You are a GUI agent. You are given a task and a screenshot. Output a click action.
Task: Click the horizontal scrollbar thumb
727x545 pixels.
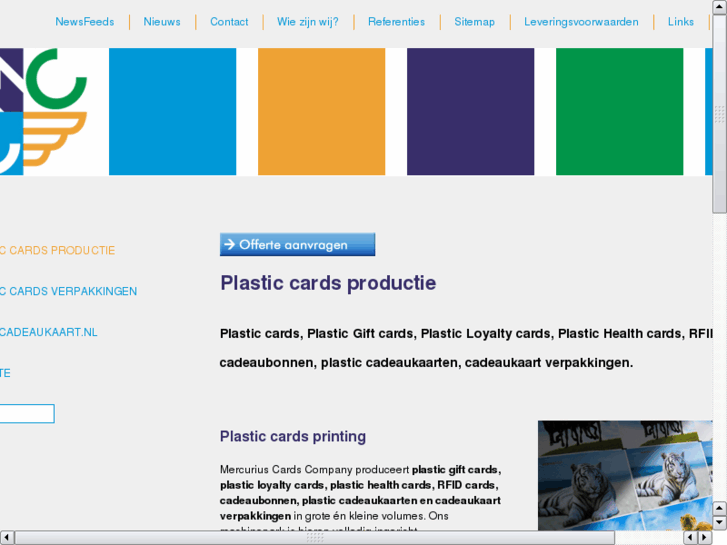point(315,538)
